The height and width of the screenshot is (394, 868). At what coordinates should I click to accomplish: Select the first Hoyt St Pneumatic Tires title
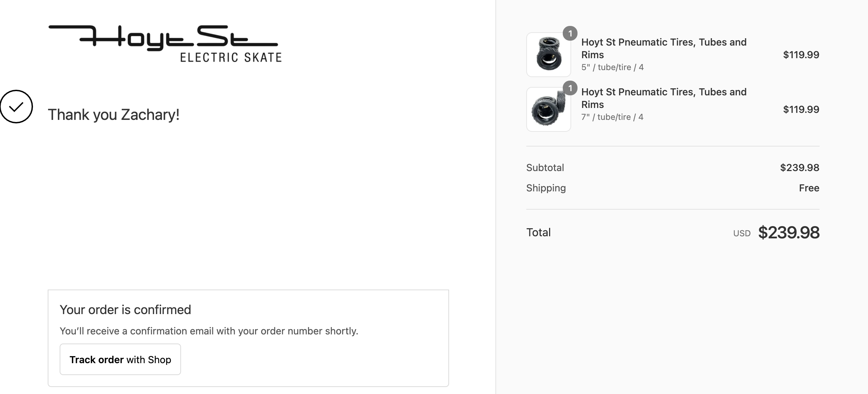tap(663, 48)
